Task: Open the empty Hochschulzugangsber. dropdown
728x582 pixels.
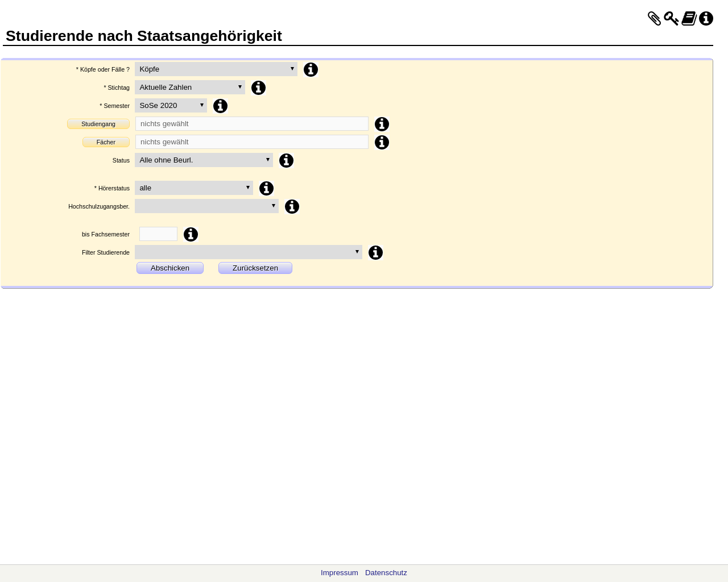Action: [x=206, y=206]
